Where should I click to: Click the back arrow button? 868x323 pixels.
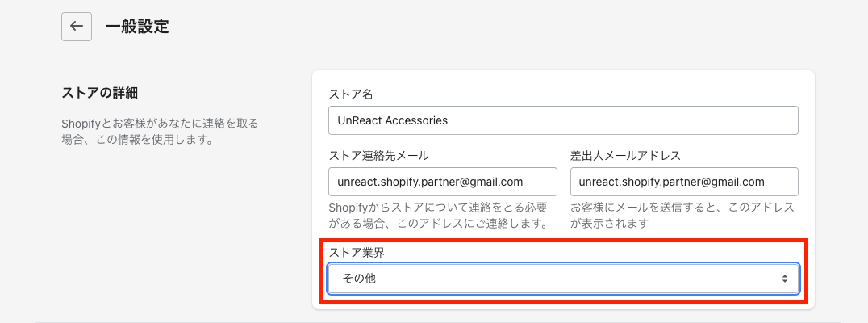[77, 26]
